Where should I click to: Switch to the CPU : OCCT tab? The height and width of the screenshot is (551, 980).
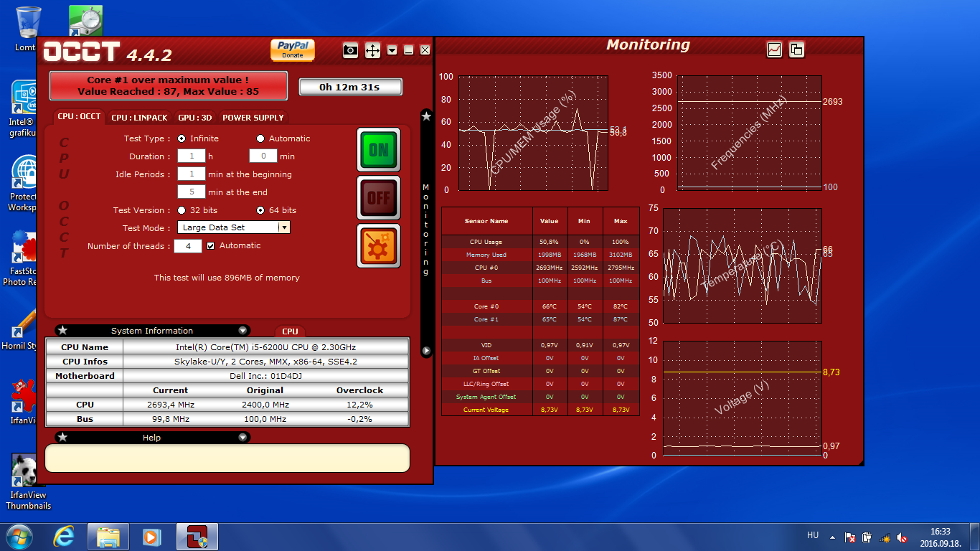coord(79,117)
